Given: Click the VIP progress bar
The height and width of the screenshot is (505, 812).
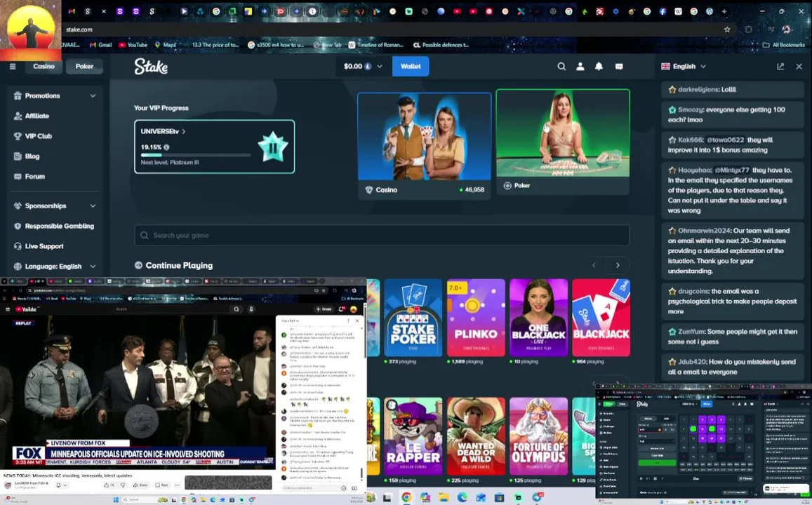Looking at the screenshot, I should (196, 155).
